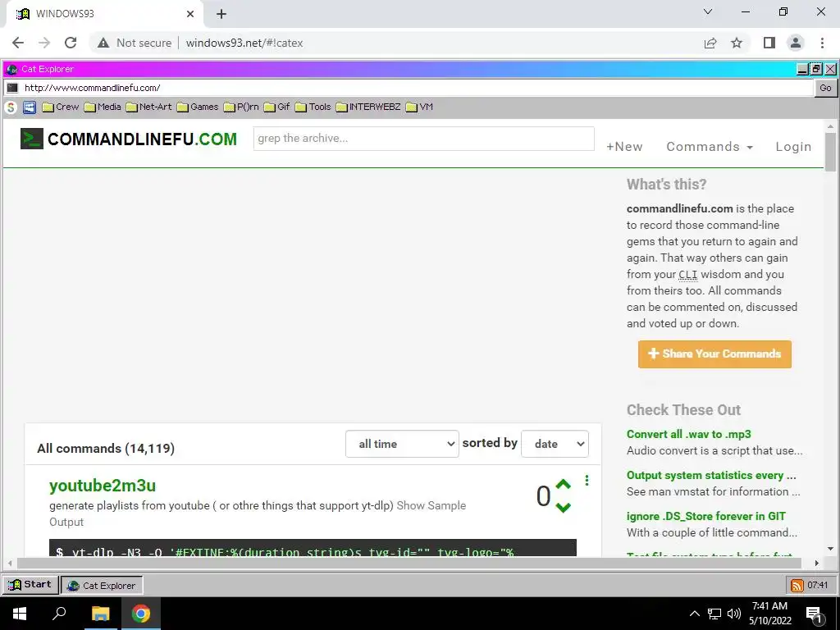Screen dimensions: 840x630
Task: Open Windows taskbar search
Action: pos(59,614)
